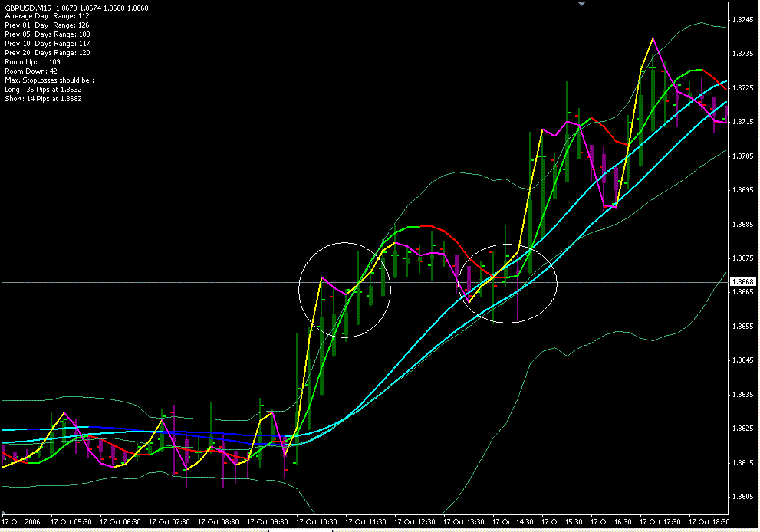Image resolution: width=760 pixels, height=532 pixels.
Task: Click 'Short: 14 Pips at 1.8682' line
Action: (43, 99)
